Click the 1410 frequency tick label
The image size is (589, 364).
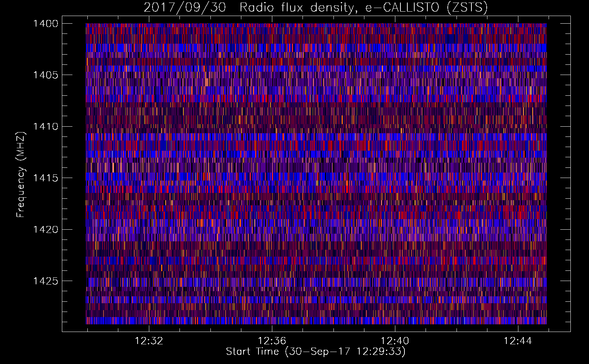[x=46, y=127]
